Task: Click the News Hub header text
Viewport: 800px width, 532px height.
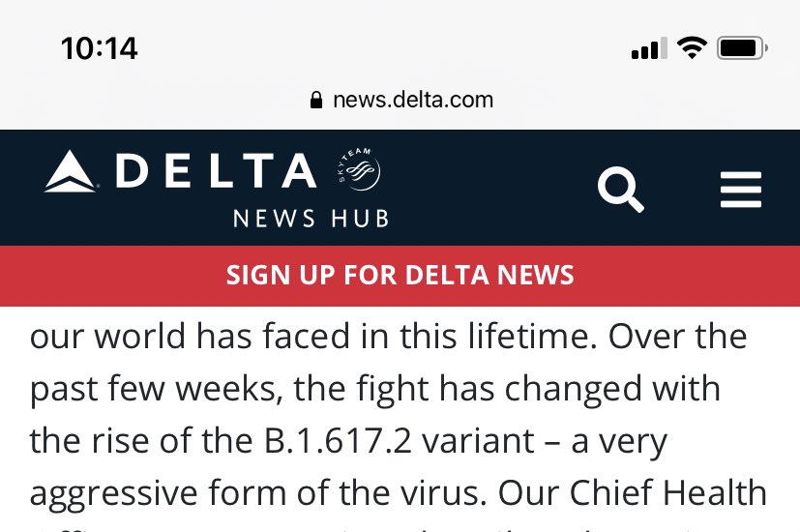Action: point(311,218)
